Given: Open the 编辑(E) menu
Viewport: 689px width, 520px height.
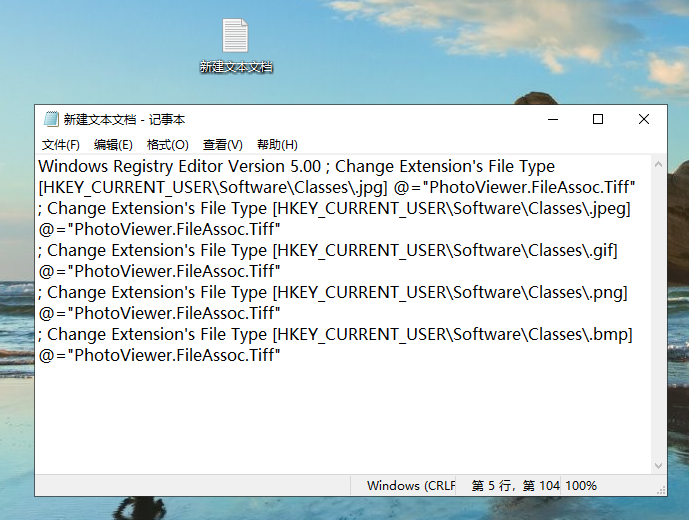Looking at the screenshot, I should [x=113, y=145].
